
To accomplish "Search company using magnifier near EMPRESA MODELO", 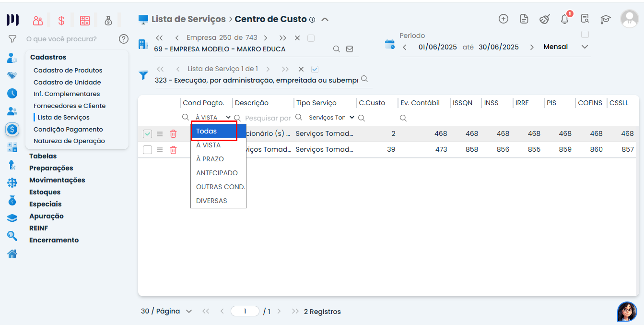I will click(337, 49).
